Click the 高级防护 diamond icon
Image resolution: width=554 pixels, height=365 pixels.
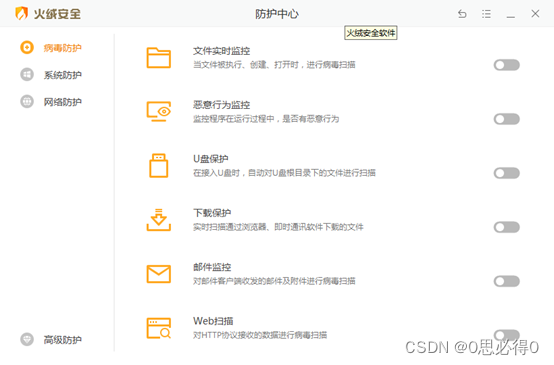click(27, 339)
